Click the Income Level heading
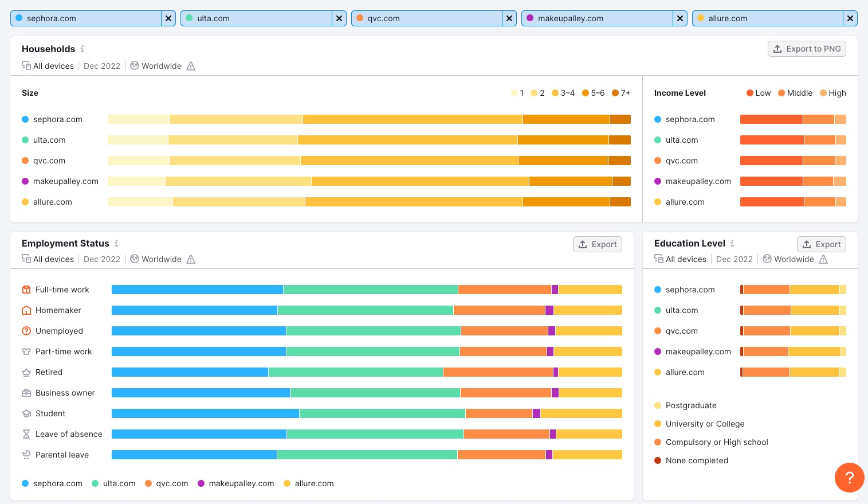868x504 pixels. [680, 93]
